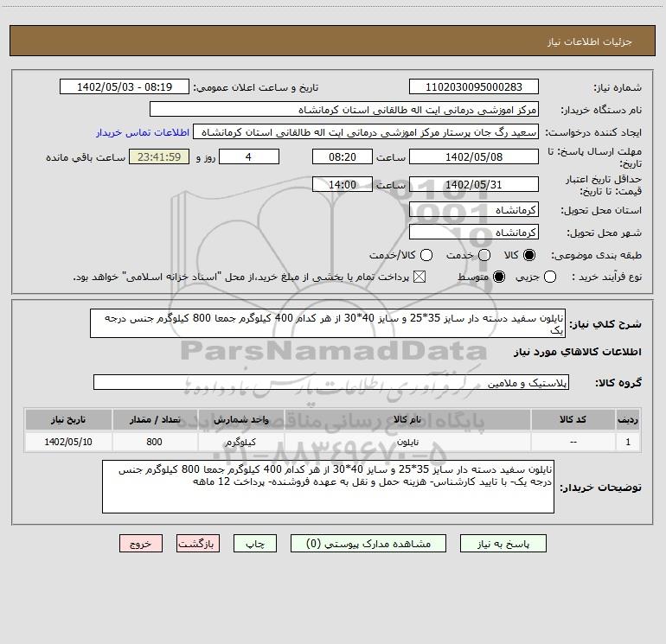666x644 pixels.
Task: Select the متوسط purchase type radio
Action: 499,277
